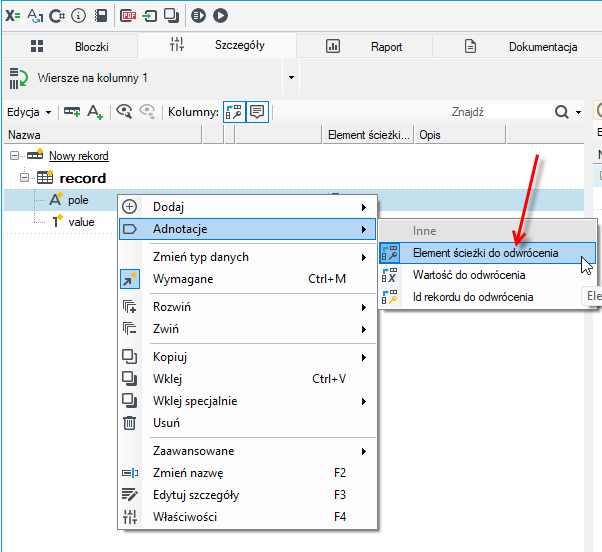Toggle Wymagane in context menu
602x552 pixels.
(247, 279)
